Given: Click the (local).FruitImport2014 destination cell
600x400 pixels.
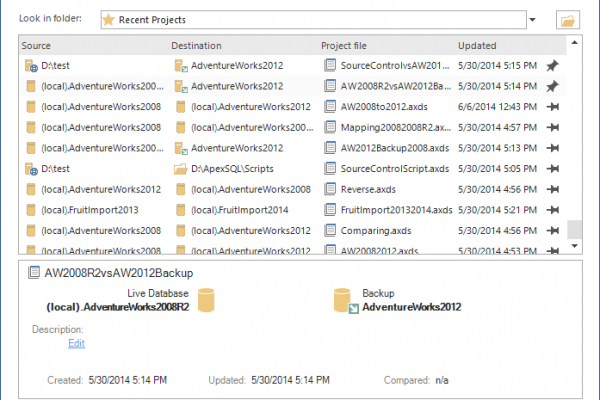Looking at the screenshot, I should pos(240,210).
